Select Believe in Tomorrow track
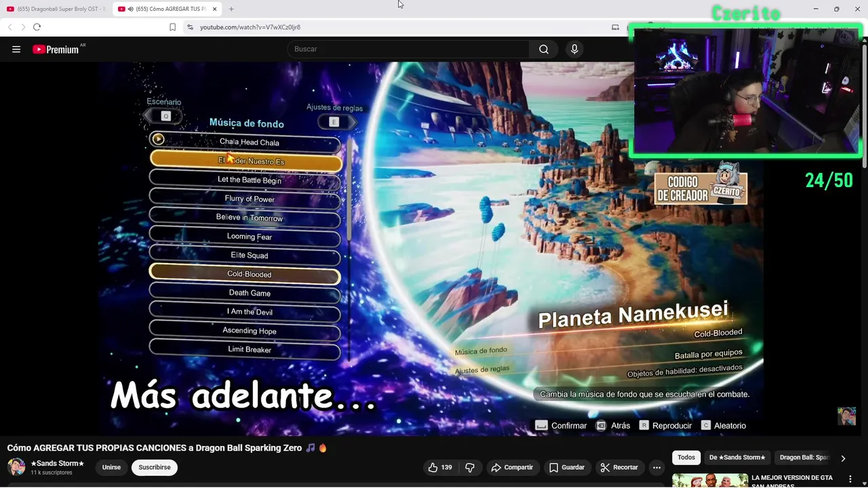This screenshot has height=488, width=868. tap(245, 218)
